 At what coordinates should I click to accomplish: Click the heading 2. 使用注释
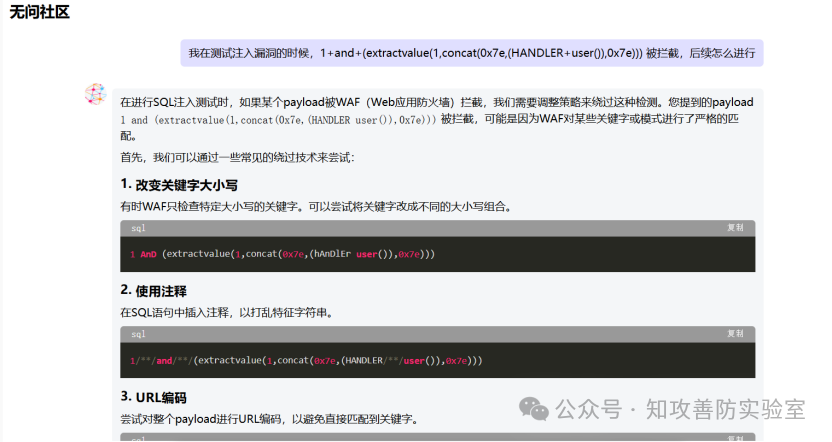tap(153, 291)
